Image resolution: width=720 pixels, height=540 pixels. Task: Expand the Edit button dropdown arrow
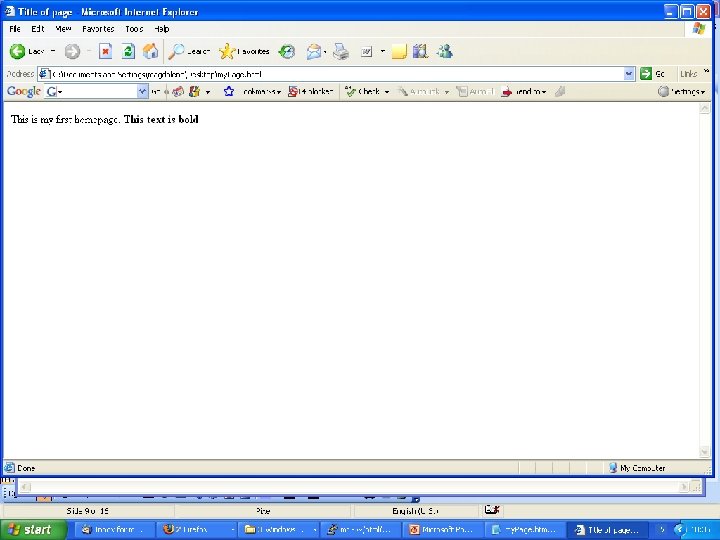pyautogui.click(x=382, y=51)
